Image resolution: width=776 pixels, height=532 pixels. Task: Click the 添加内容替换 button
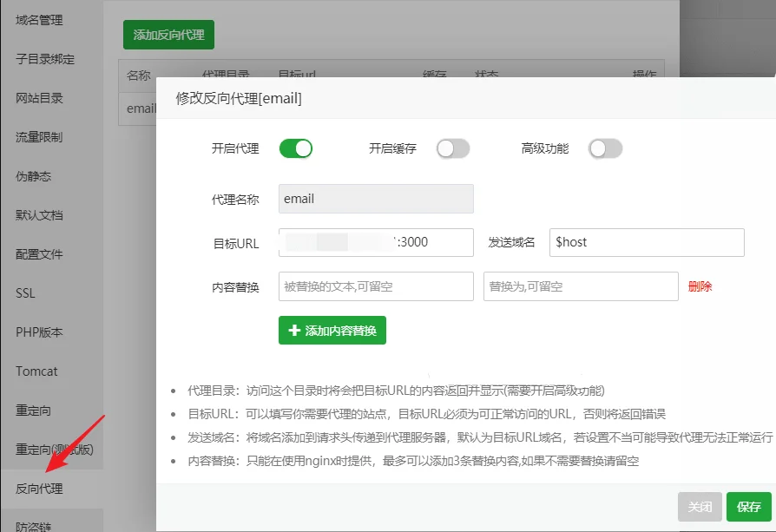point(332,330)
